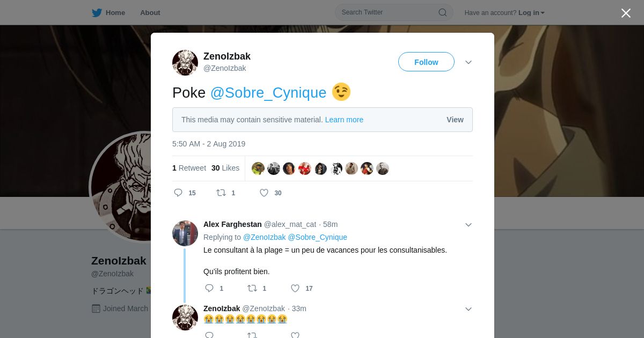This screenshot has height=338, width=644.
Task: Close the tweet overlay with X
Action: 626,13
